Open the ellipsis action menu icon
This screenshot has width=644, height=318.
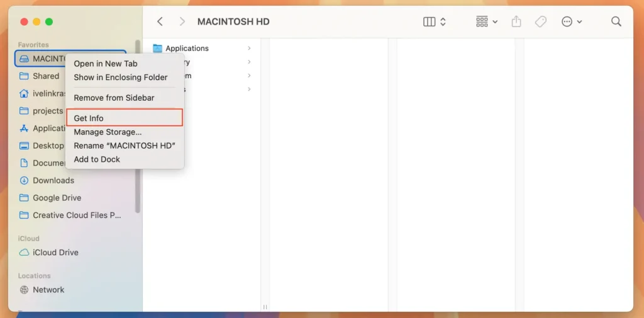point(567,22)
